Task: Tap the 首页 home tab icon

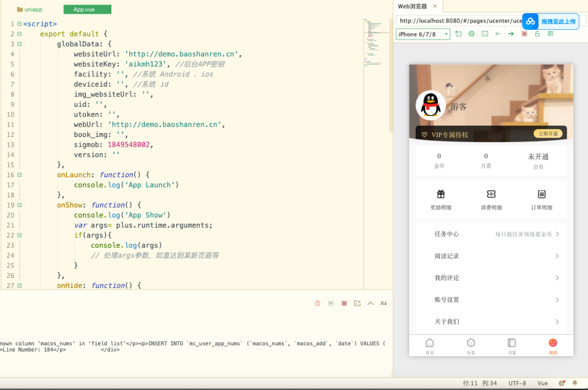Action: [x=430, y=343]
